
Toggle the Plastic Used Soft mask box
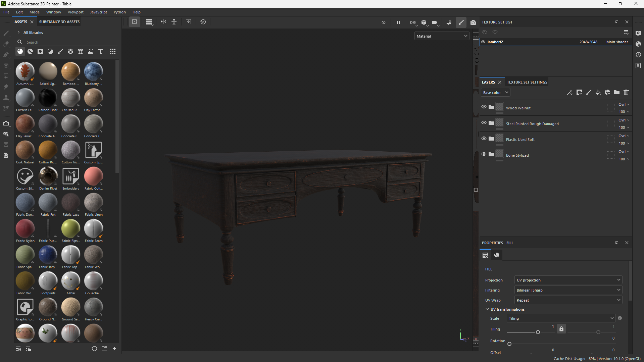coord(611,139)
